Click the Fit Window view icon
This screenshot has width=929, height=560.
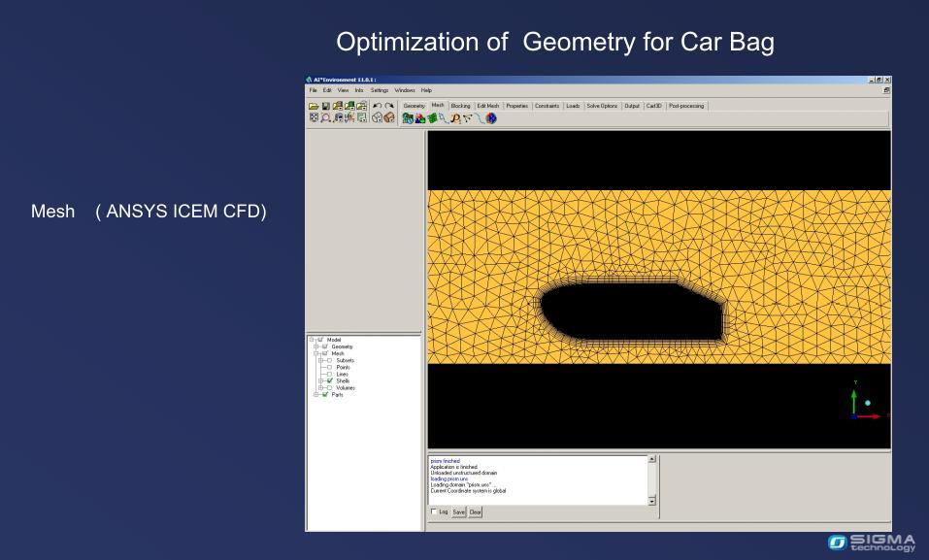pos(314,118)
